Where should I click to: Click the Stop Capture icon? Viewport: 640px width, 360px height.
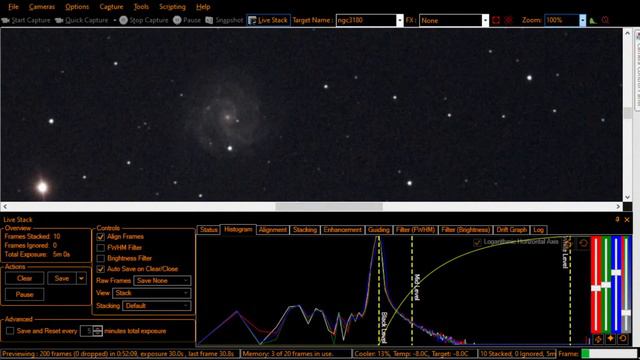click(123, 20)
